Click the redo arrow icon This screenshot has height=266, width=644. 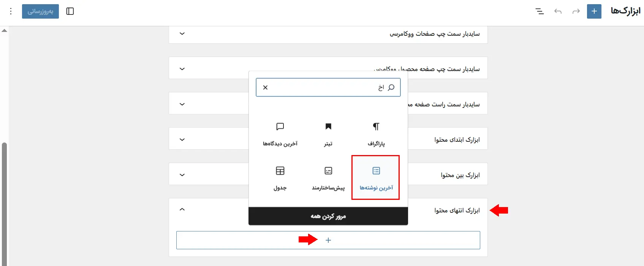576,11
